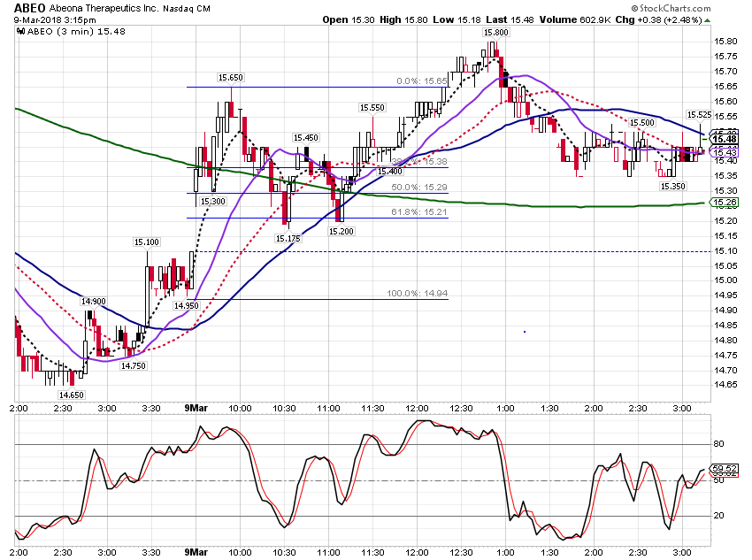Click the ABEO (3 min) 15.48 legend text
Viewport: 752px width, 560px height.
pos(77,32)
